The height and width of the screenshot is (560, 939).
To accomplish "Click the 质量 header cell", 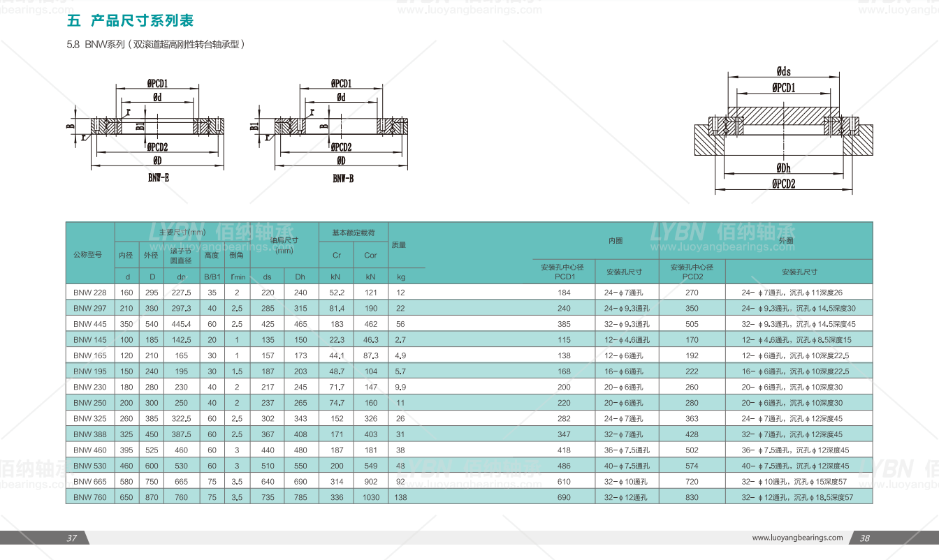I will [399, 245].
